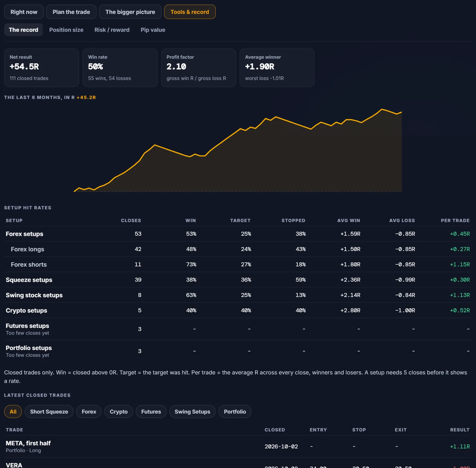The image size is (476, 468).
Task: Select the Forex shorts row label
Action: (x=29, y=265)
